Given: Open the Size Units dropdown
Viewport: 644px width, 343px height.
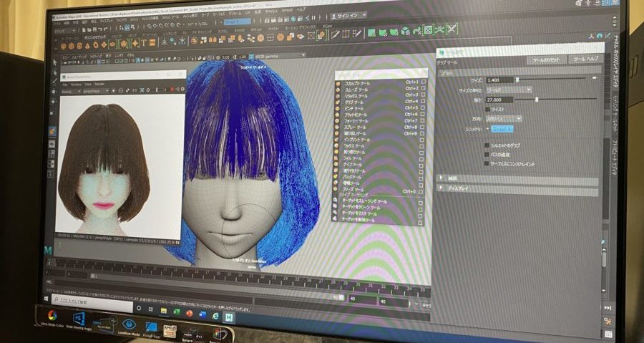Looking at the screenshot, I should [508, 90].
